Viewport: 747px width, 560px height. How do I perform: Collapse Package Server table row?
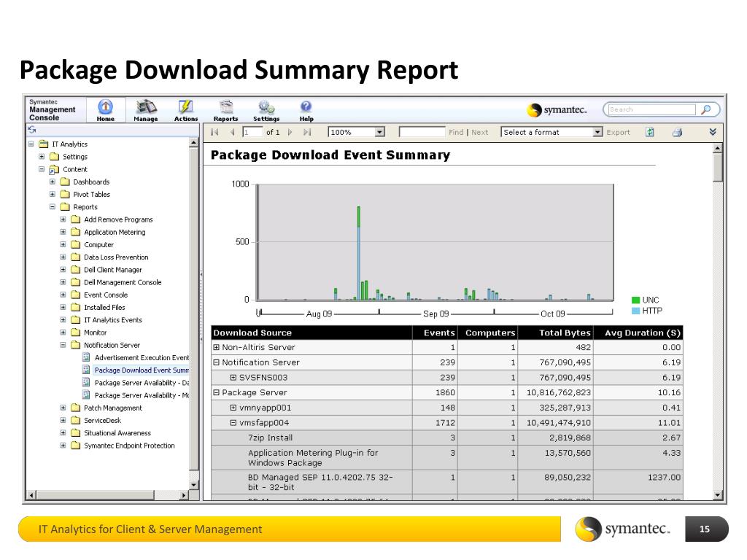tap(216, 392)
